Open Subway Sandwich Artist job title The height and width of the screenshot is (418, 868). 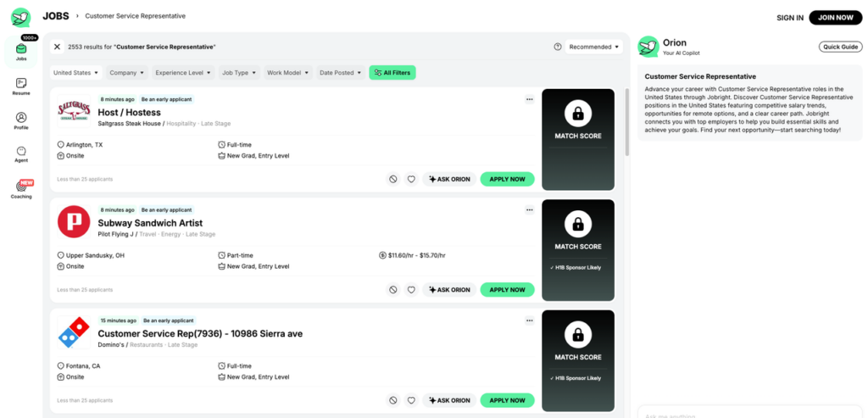click(x=150, y=223)
